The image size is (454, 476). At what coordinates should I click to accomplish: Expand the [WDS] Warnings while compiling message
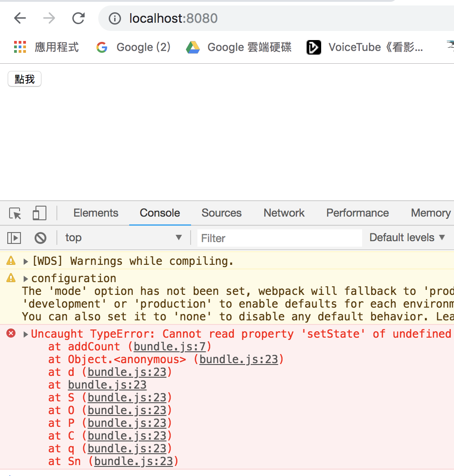[x=26, y=261]
